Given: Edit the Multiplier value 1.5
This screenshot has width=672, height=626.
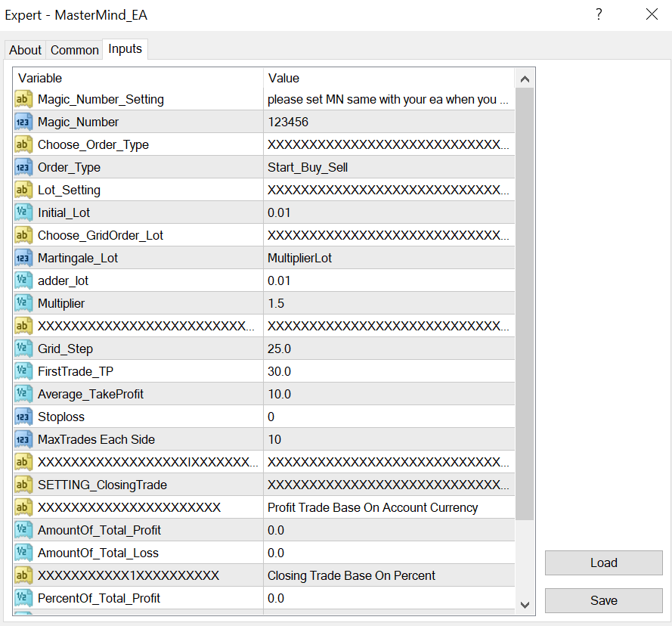Looking at the screenshot, I should click(389, 303).
